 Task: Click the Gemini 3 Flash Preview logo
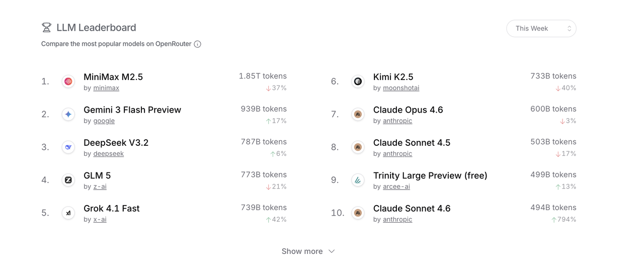(x=68, y=115)
